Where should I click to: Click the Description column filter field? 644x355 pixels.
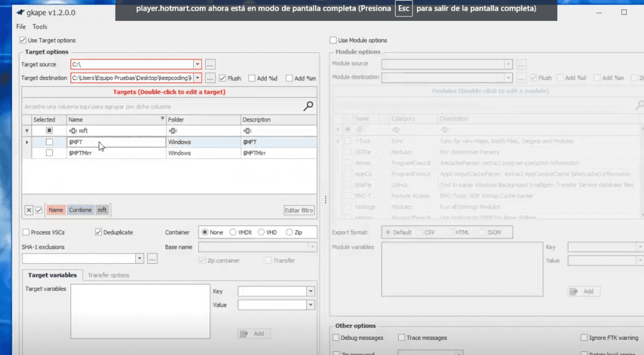[279, 131]
